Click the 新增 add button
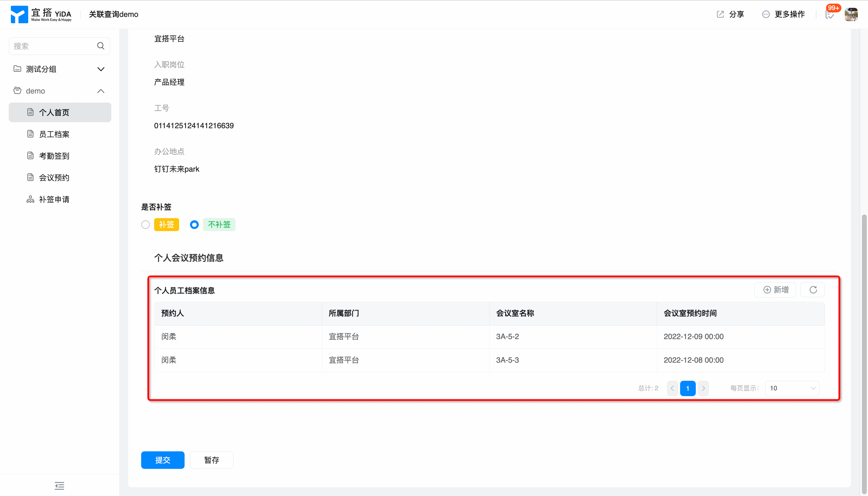The image size is (868, 496). [x=775, y=290]
